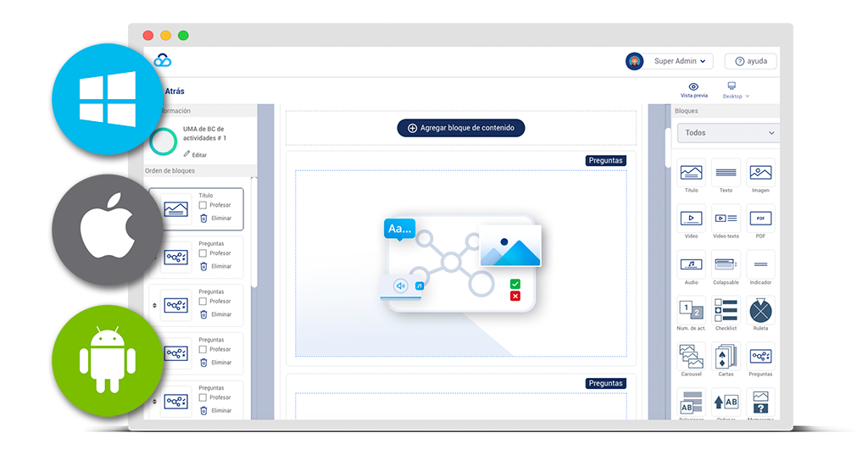Select the PDF block icon
The width and height of the screenshot is (868, 455).
click(760, 219)
